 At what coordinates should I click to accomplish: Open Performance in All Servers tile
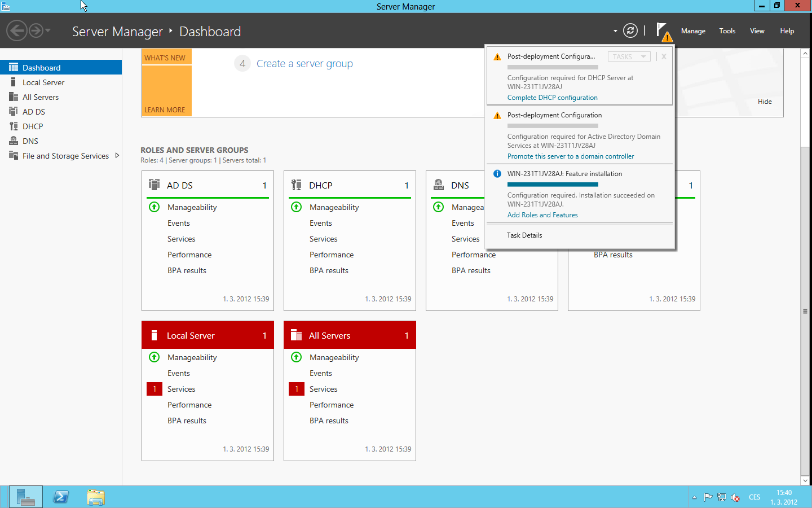(332, 405)
